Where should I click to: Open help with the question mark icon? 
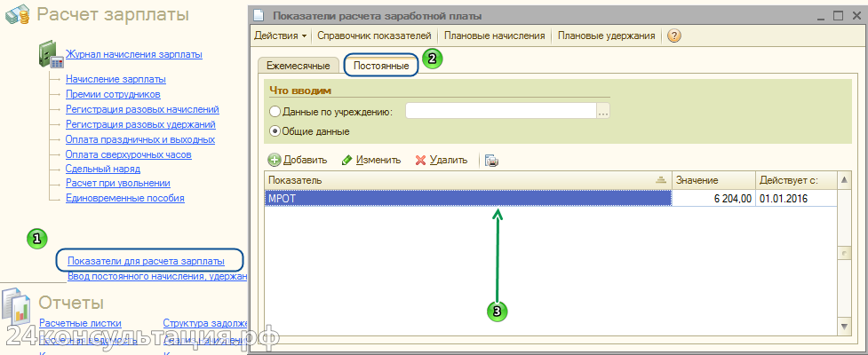pyautogui.click(x=673, y=36)
